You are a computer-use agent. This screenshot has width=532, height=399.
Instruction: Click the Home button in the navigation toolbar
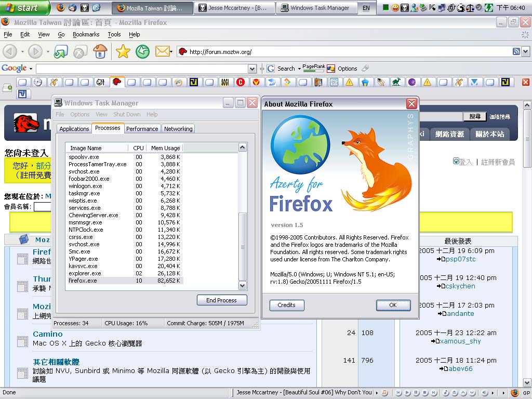click(100, 51)
